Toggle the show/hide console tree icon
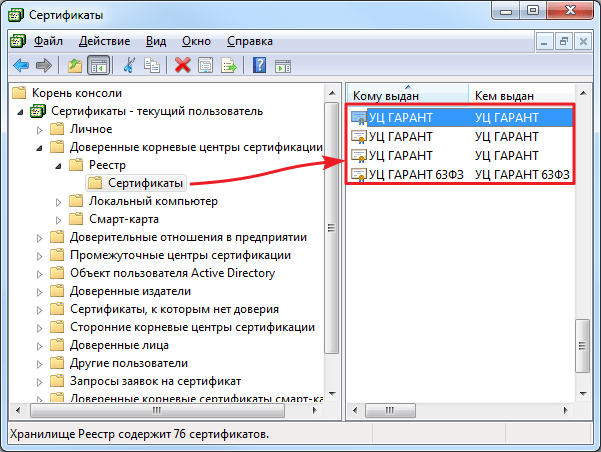This screenshot has height=452, width=601. 98,65
